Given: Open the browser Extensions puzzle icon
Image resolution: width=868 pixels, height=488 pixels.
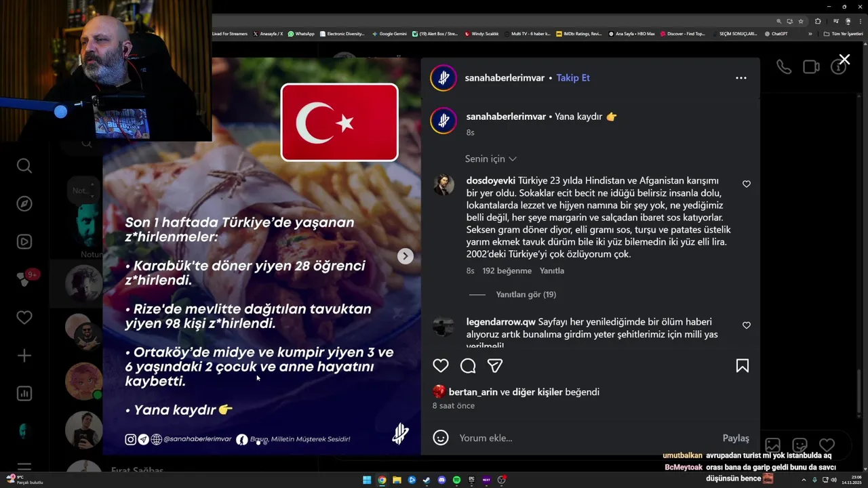Looking at the screenshot, I should tap(818, 21).
